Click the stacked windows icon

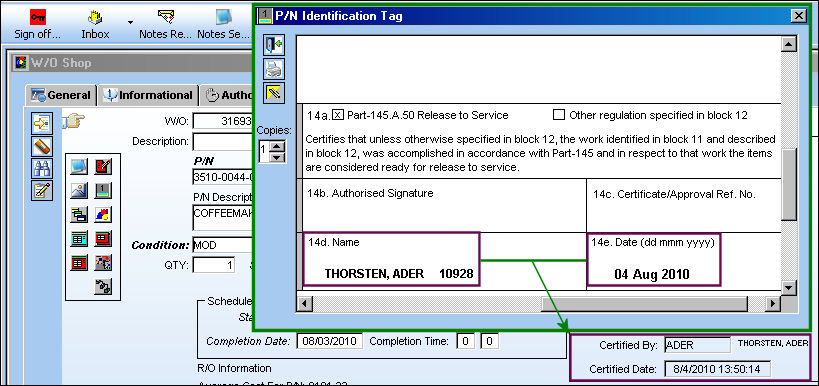click(x=79, y=215)
